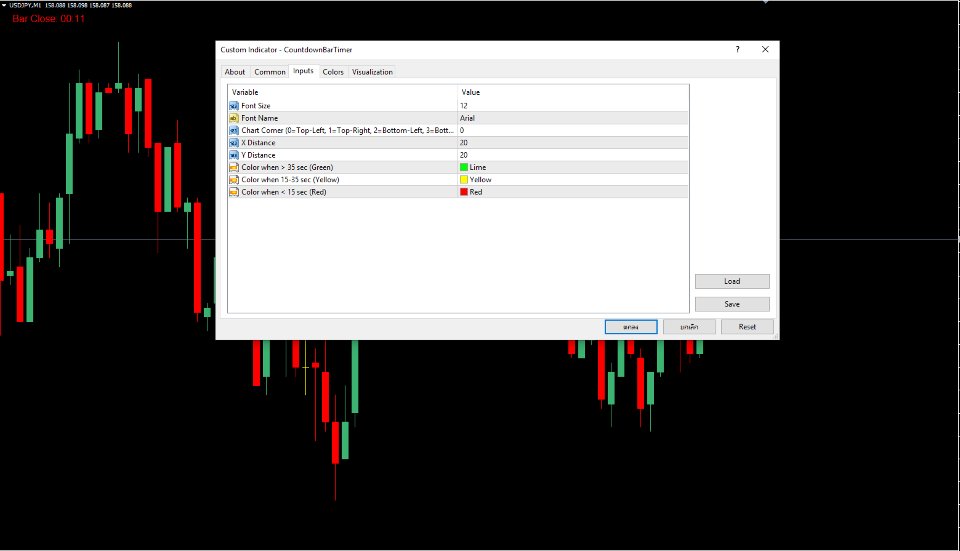
Task: Click the Save button
Action: point(732,304)
